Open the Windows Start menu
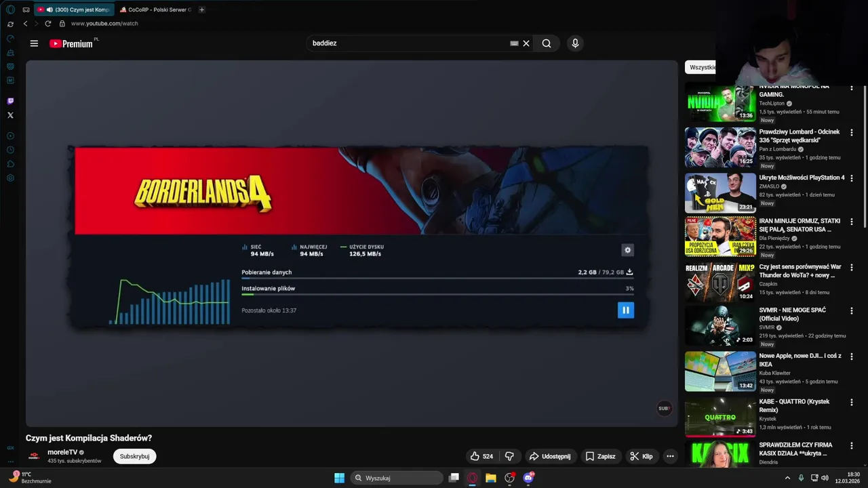Screen dimensions: 868x488 [339, 478]
